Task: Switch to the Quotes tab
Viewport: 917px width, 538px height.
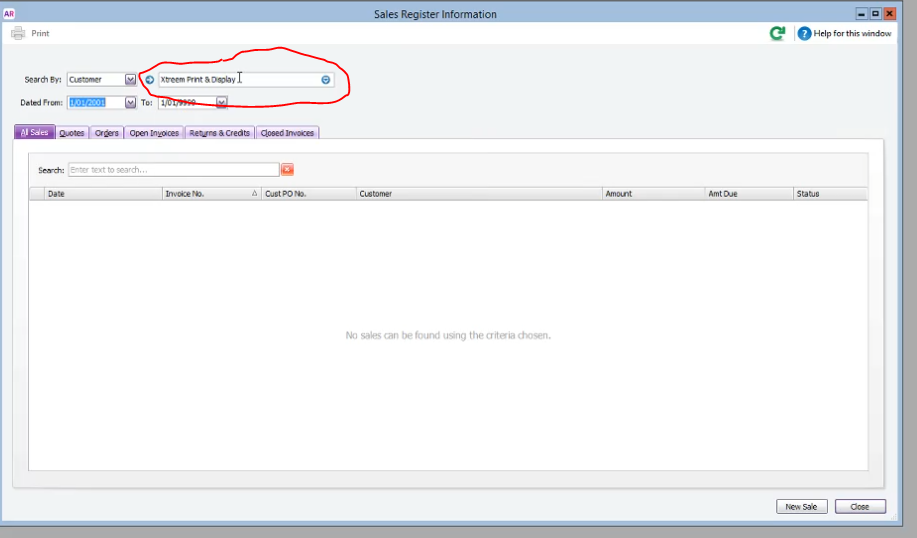Action: coord(72,133)
